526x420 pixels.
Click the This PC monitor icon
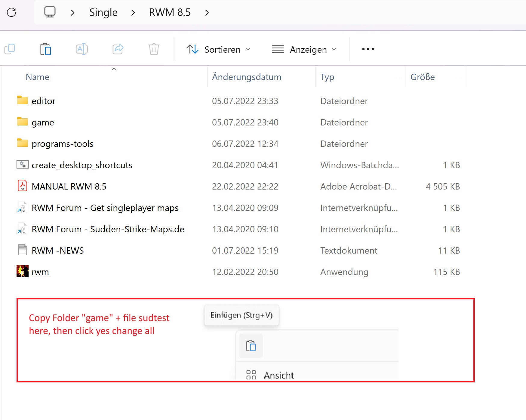[50, 12]
